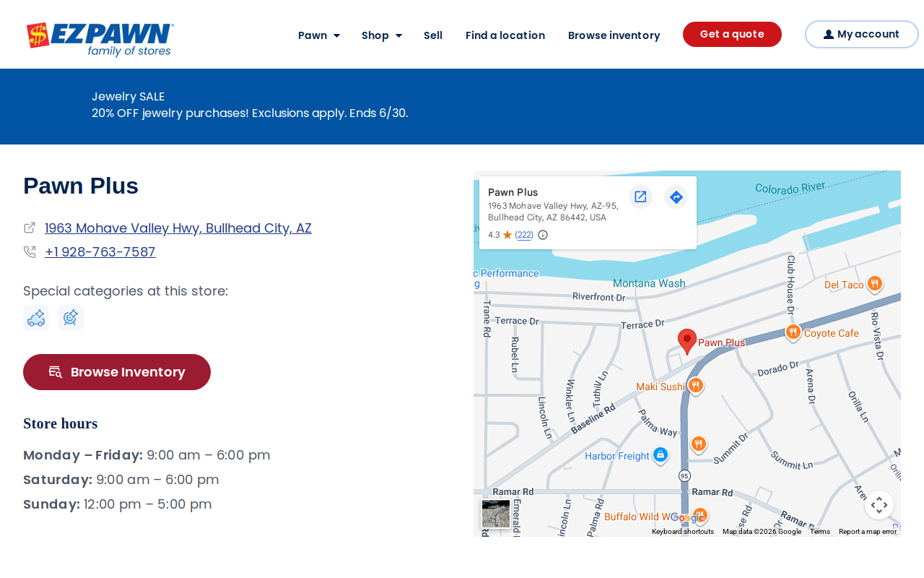
Task: Click the Get a quote button
Action: (732, 34)
